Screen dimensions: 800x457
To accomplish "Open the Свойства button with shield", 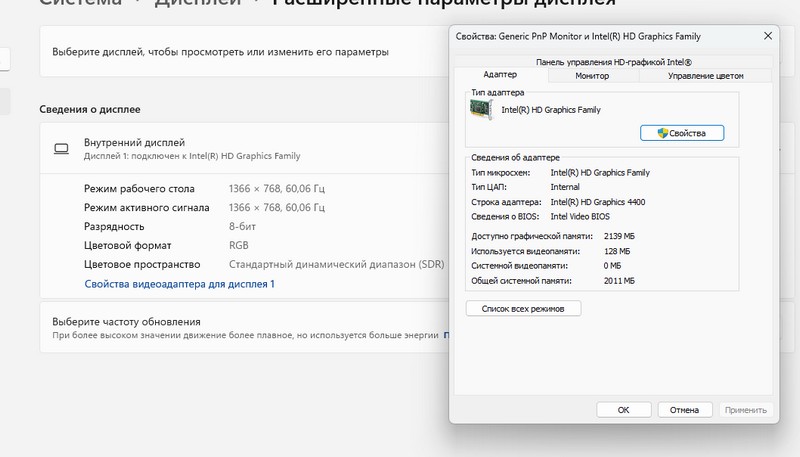I will tap(681, 133).
